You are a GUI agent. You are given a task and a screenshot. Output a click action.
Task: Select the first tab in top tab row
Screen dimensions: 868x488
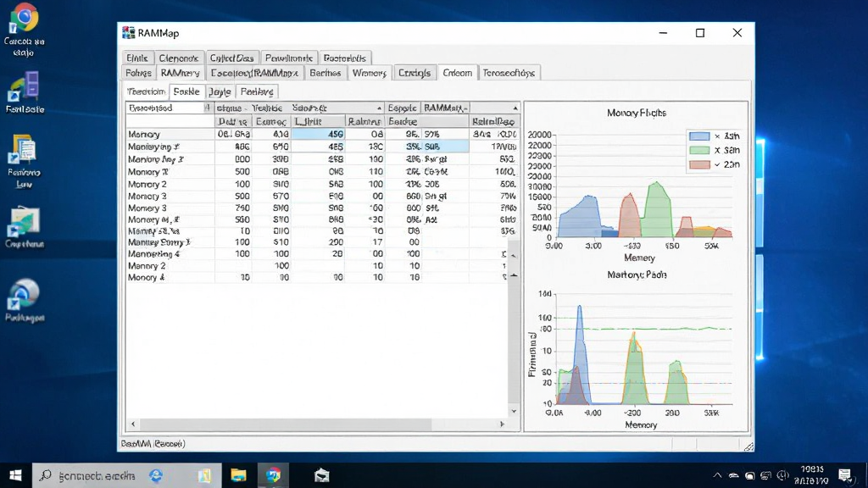tap(137, 58)
